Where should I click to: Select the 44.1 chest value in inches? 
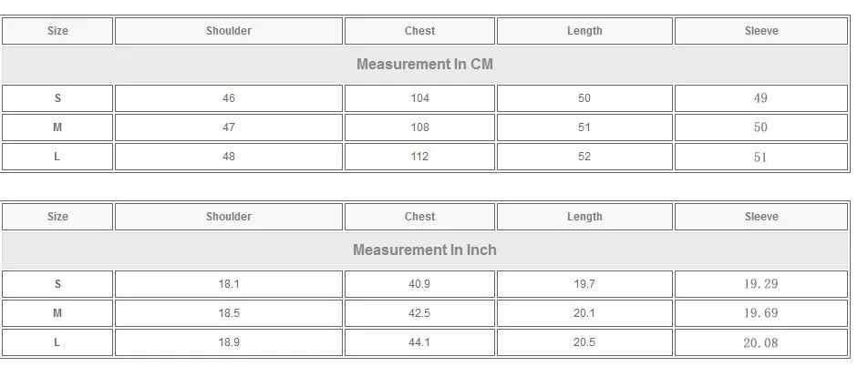[x=419, y=342]
